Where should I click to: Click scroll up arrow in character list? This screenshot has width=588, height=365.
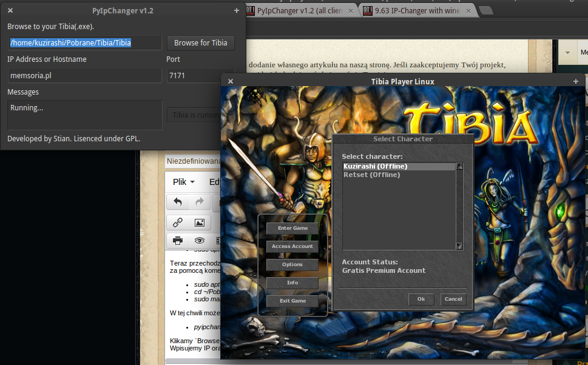pos(459,166)
